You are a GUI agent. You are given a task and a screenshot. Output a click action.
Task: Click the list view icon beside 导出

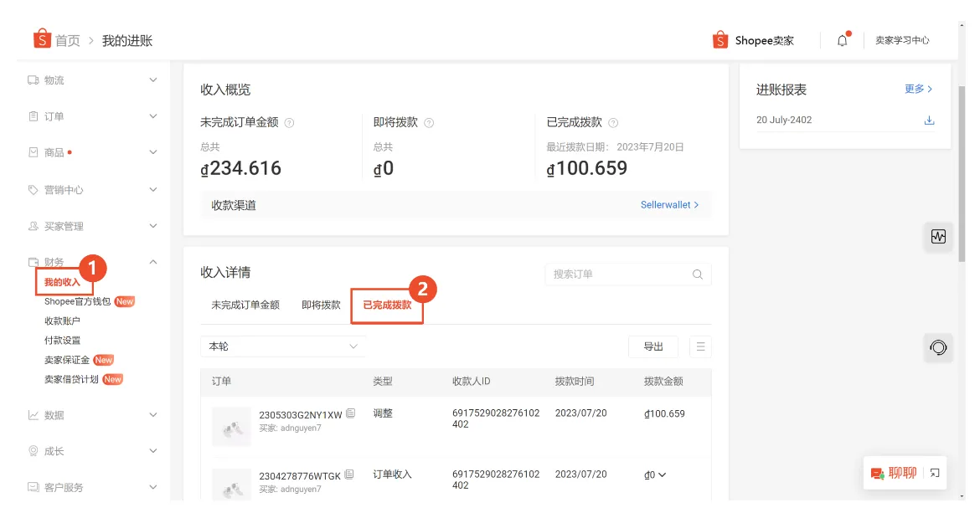point(699,346)
